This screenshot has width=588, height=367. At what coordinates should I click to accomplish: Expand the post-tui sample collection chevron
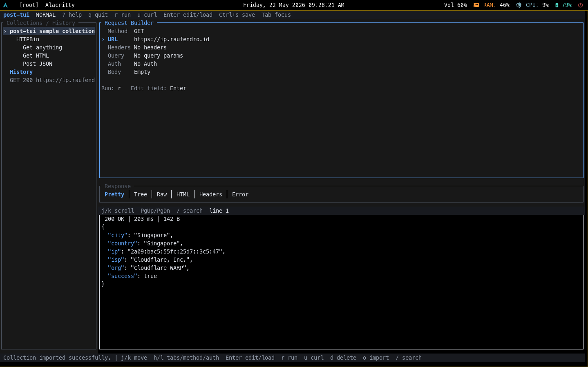point(5,31)
